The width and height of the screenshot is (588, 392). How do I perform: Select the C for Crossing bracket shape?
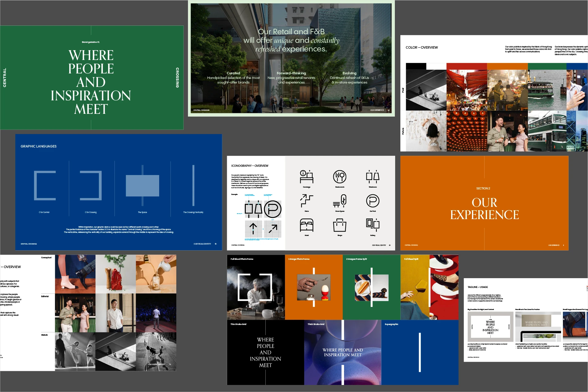click(91, 185)
